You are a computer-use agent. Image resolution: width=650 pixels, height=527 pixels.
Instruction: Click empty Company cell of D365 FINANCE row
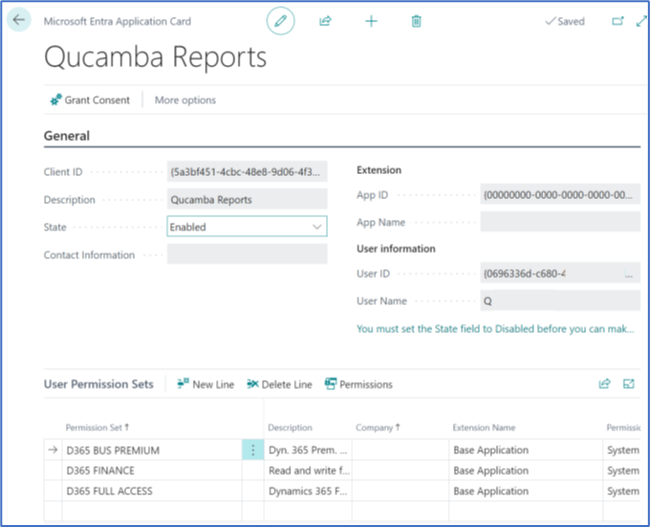click(x=400, y=470)
